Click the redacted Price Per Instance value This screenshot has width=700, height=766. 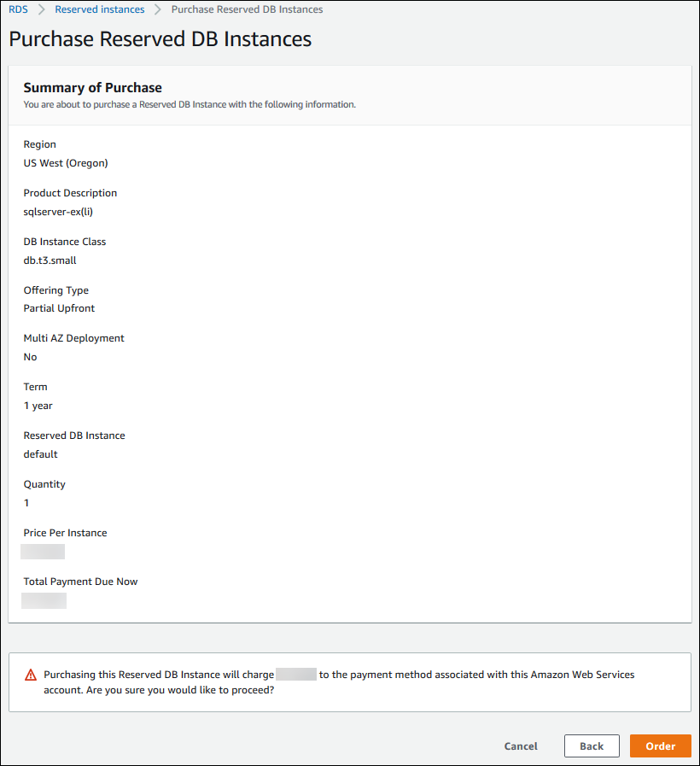44,552
